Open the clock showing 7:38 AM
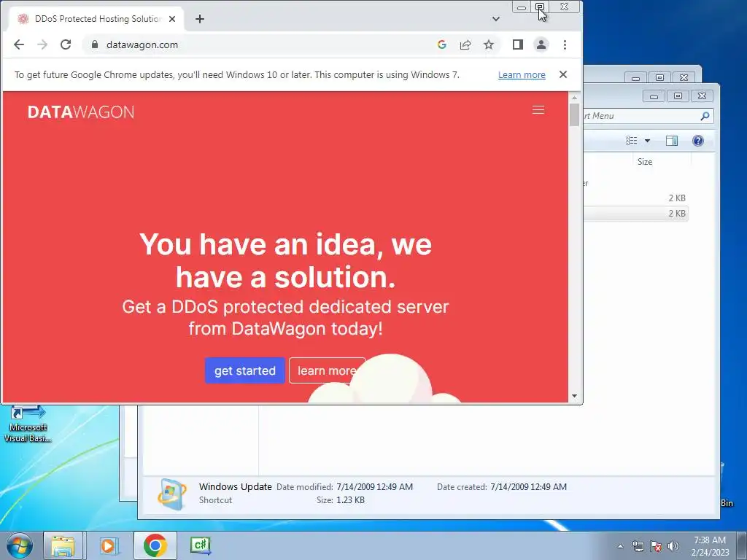Screen dimensions: 747x560 click(x=710, y=545)
